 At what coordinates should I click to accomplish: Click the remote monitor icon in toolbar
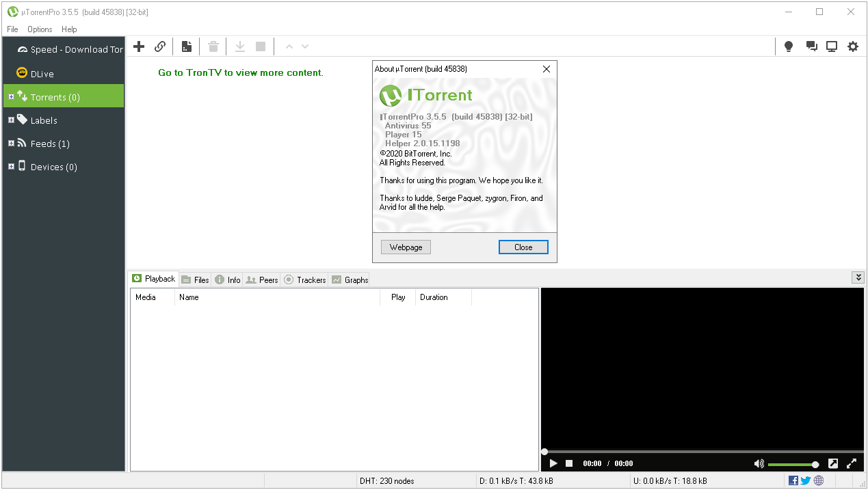coord(832,46)
